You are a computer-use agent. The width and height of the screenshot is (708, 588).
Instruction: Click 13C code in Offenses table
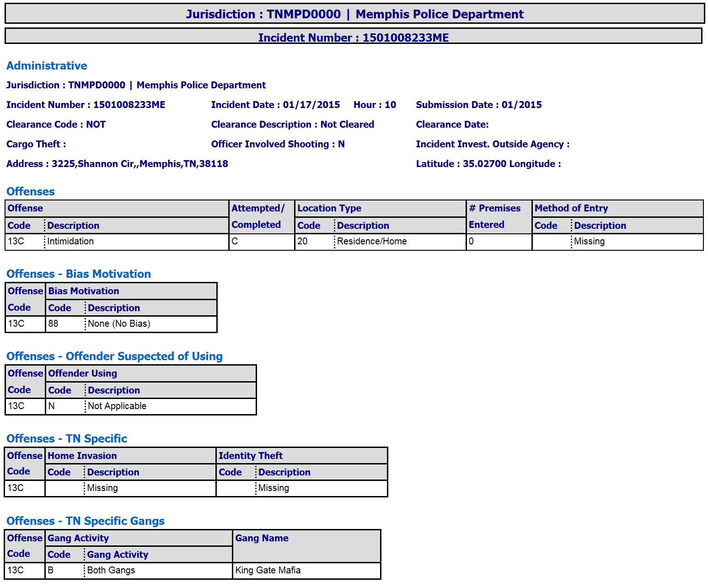pyautogui.click(x=25, y=242)
